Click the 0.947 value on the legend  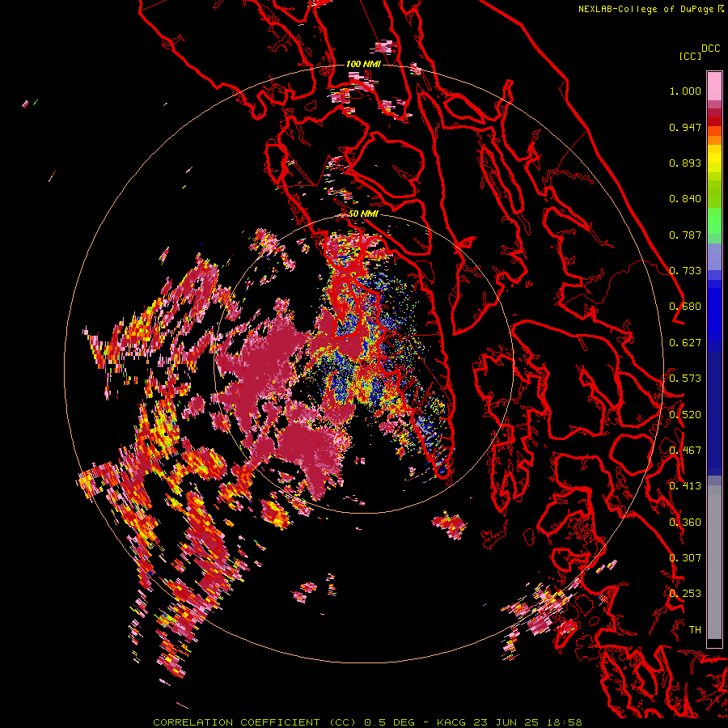coord(685,127)
